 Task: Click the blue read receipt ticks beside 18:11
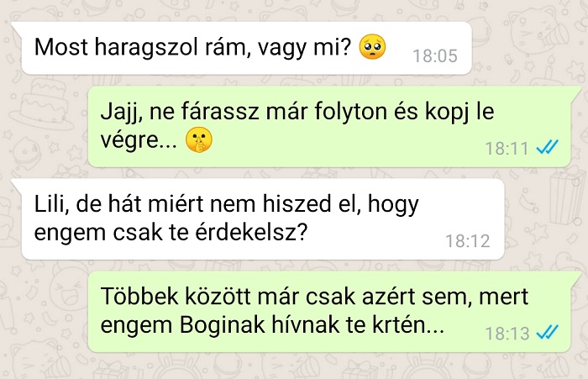pos(547,147)
